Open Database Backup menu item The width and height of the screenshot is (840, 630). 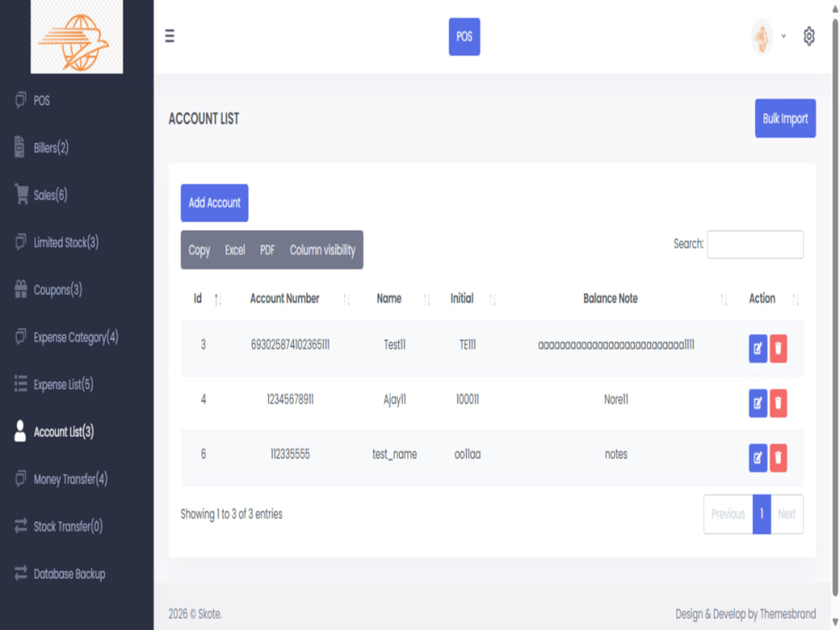69,574
